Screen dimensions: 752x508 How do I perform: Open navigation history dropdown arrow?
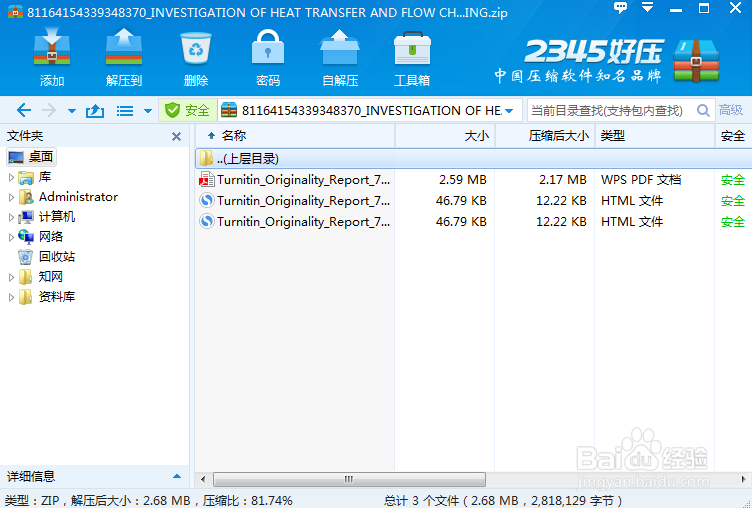72,111
